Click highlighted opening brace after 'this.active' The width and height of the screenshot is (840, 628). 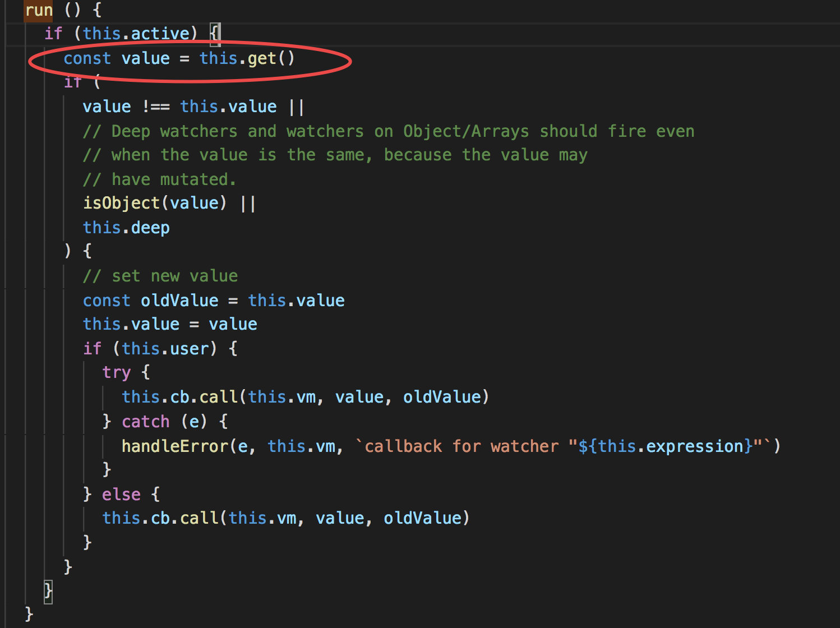[215, 34]
